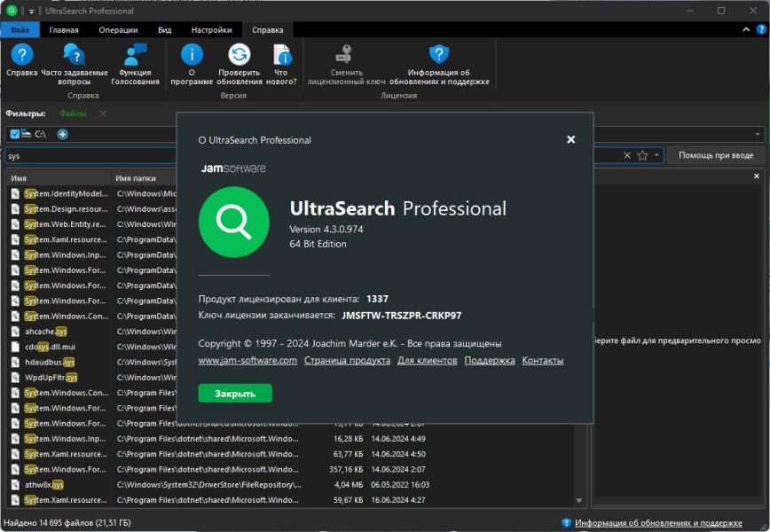Open the dropdown beside the favorites star
The image size is (770, 532).
[x=656, y=155]
